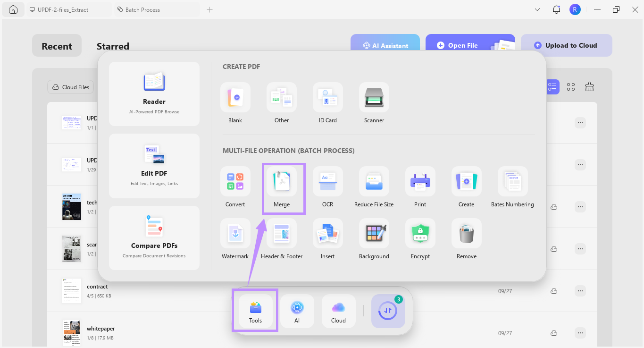Open the Insert tool

point(327,239)
